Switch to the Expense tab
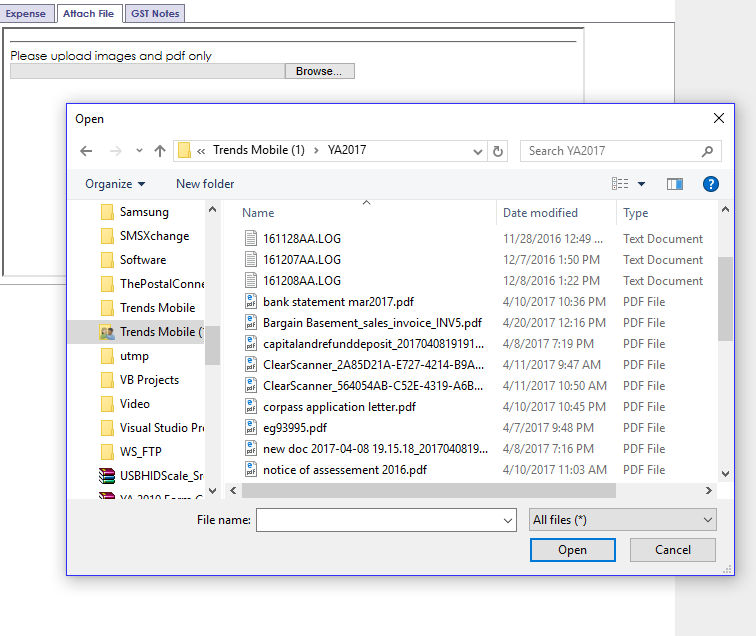 click(x=26, y=13)
